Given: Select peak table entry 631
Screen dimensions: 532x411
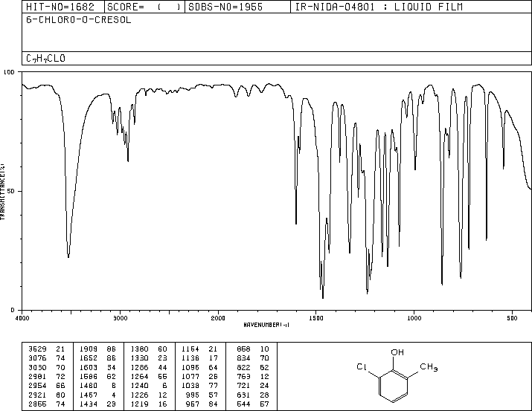Looking at the screenshot, I should (x=243, y=395).
